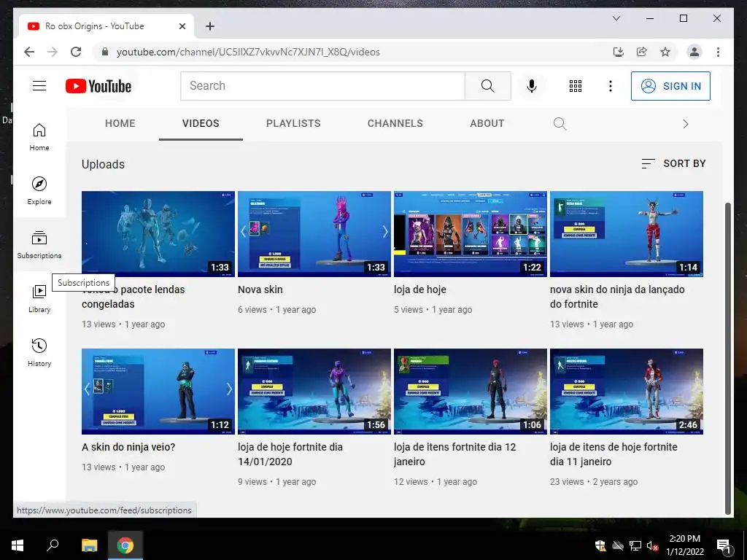Click inside the YouTube Search field
The image size is (747, 560).
(322, 86)
